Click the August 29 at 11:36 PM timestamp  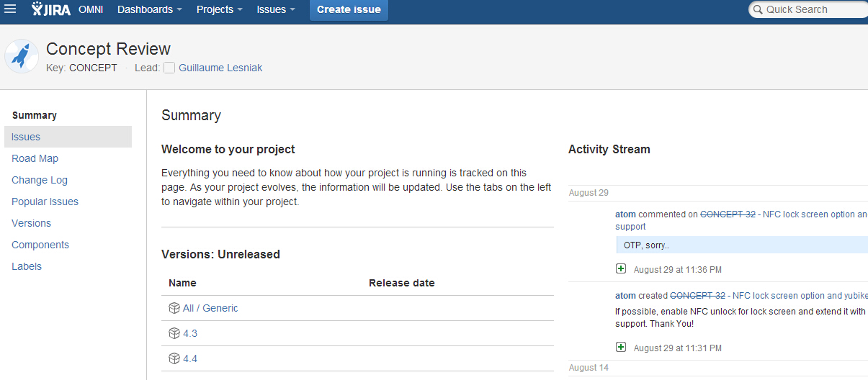(x=678, y=270)
